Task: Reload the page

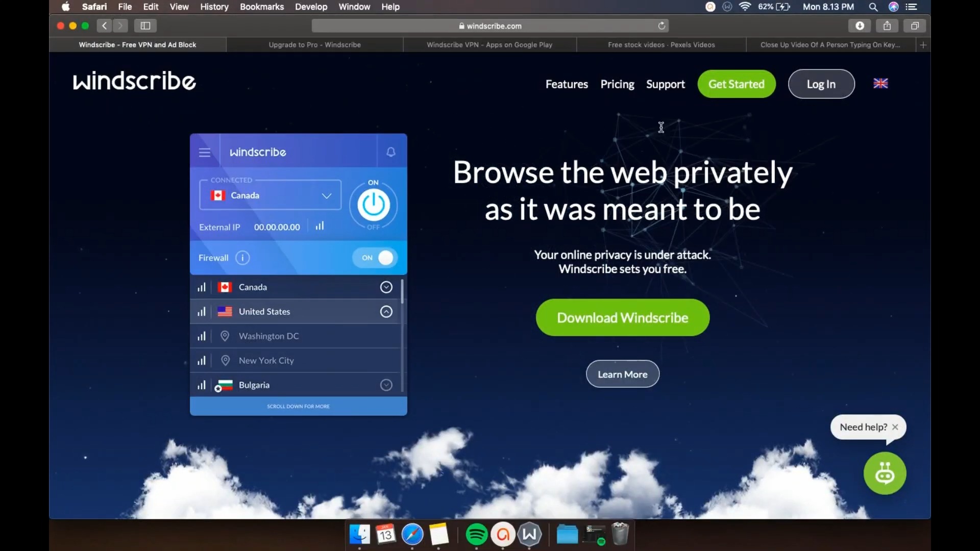Action: [x=661, y=26]
